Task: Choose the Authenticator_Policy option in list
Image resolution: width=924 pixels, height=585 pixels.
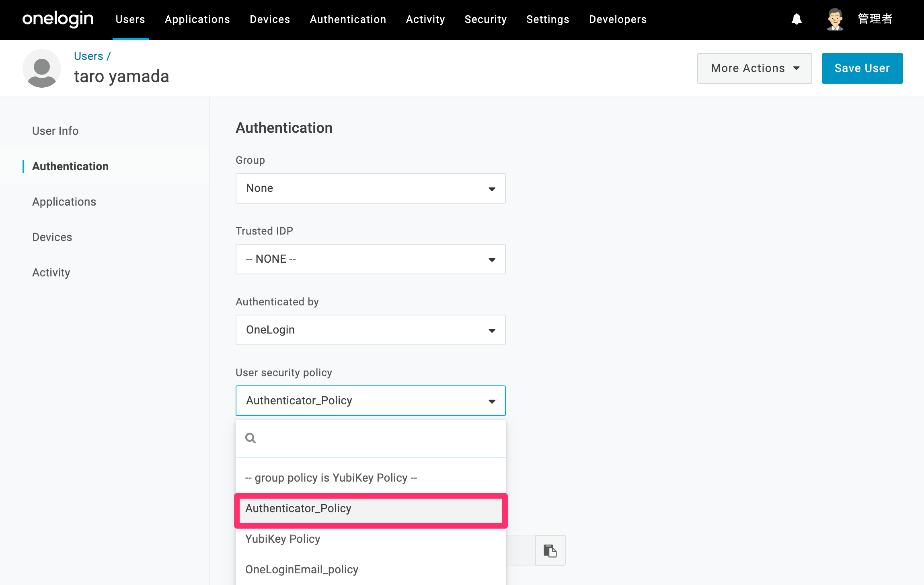Action: [x=370, y=509]
